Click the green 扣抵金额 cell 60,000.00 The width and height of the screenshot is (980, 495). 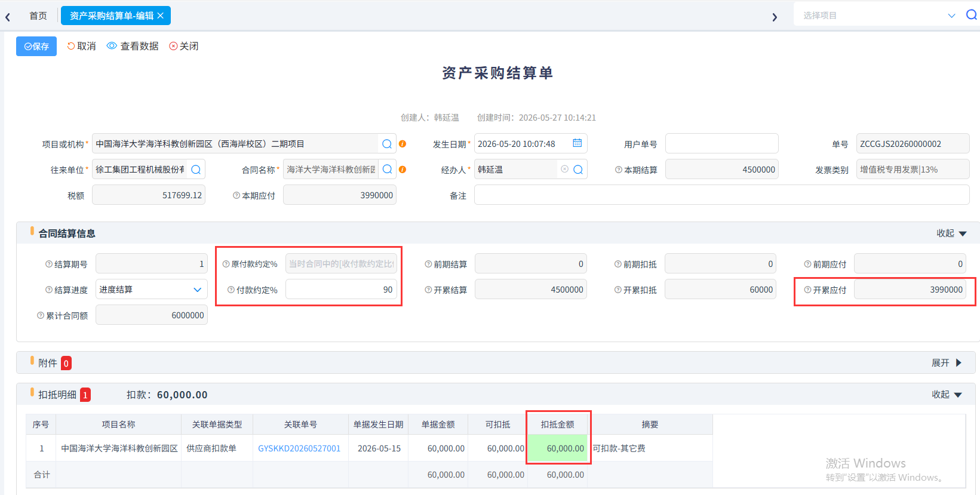click(x=558, y=448)
